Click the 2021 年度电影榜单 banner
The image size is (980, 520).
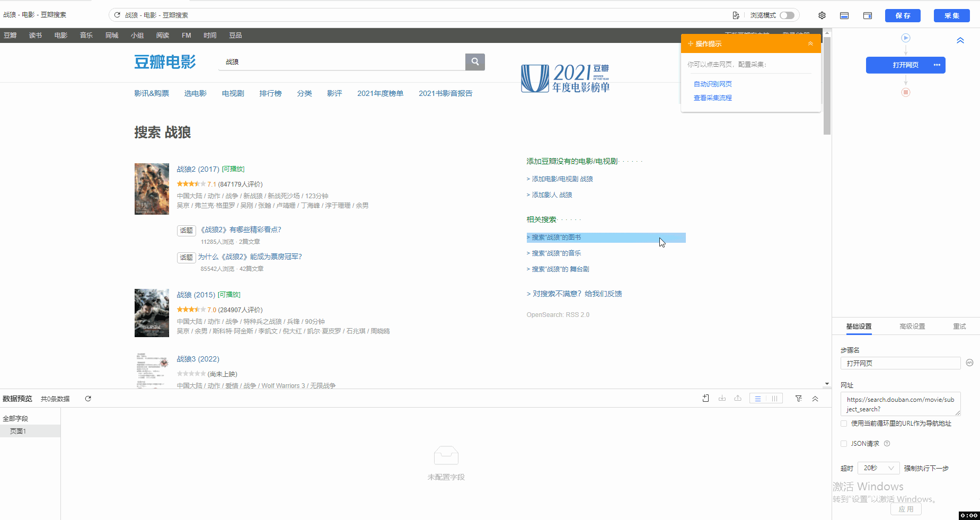[x=566, y=78]
